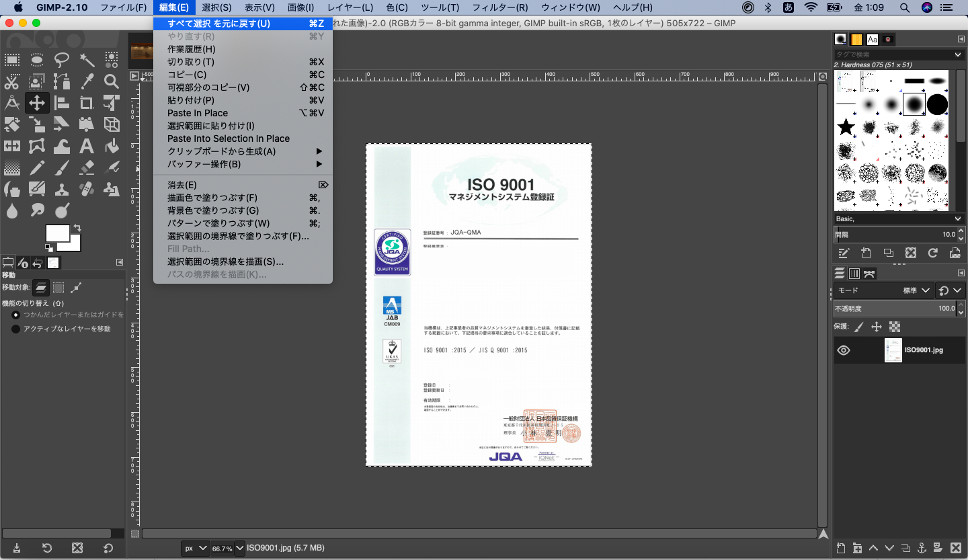
Task: Choose 'コピー(C)' from Edit menu
Action: coord(243,75)
